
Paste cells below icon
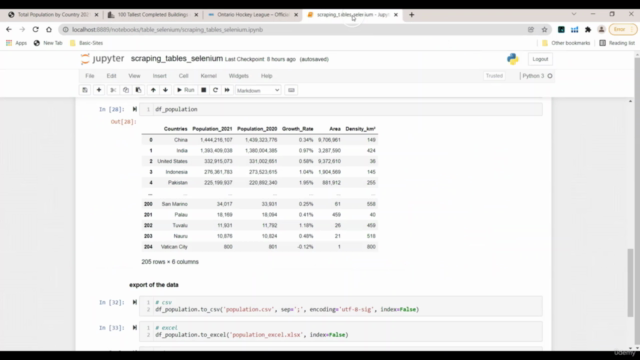pyautogui.click(x=138, y=90)
